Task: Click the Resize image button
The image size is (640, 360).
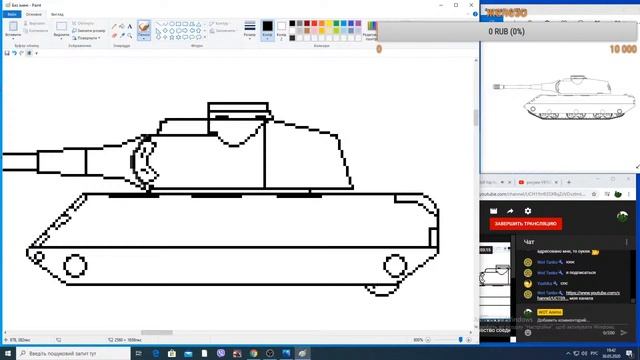Action: [89, 31]
